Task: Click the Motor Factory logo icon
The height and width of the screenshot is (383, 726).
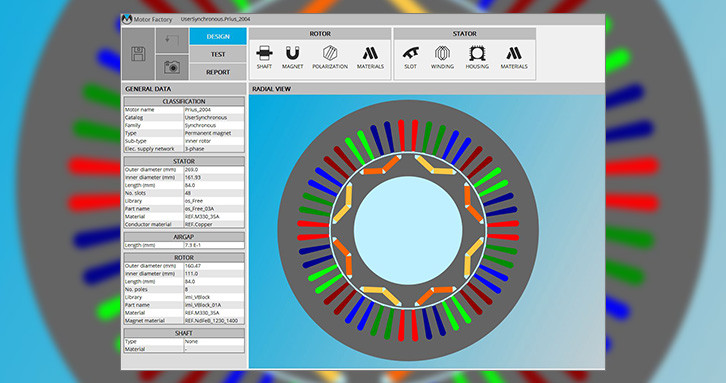Action: (127, 19)
